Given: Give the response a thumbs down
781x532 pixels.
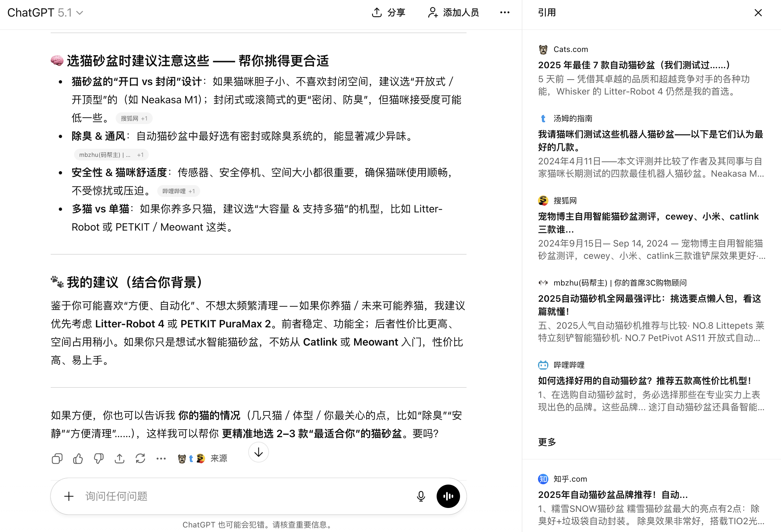Looking at the screenshot, I should coord(98,458).
